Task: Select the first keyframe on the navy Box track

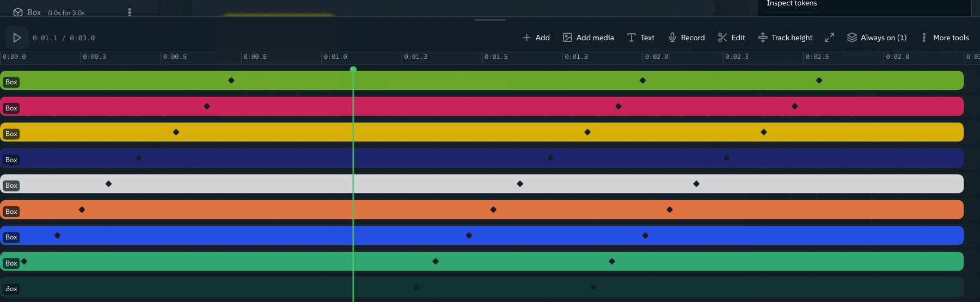Action: (x=139, y=158)
